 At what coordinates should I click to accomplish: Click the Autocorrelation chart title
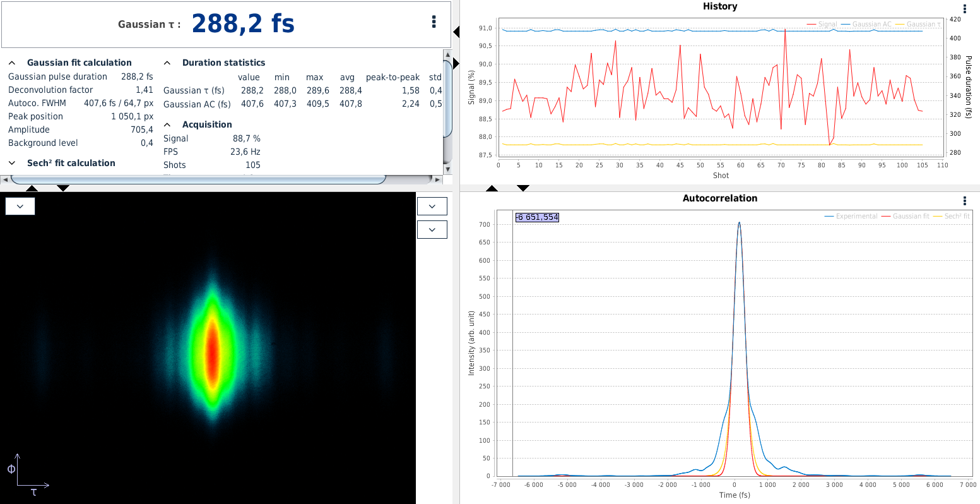720,198
